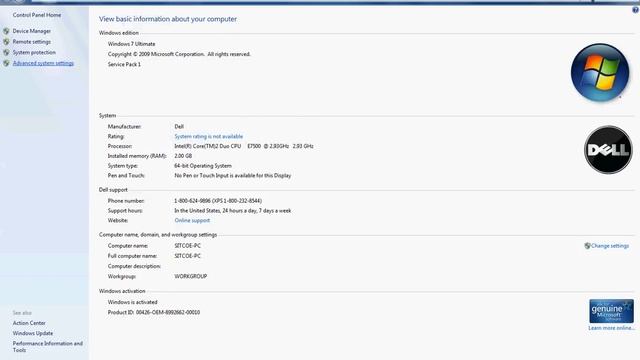Image resolution: width=640 pixels, height=360 pixels.
Task: Open System protection link
Action: point(34,52)
